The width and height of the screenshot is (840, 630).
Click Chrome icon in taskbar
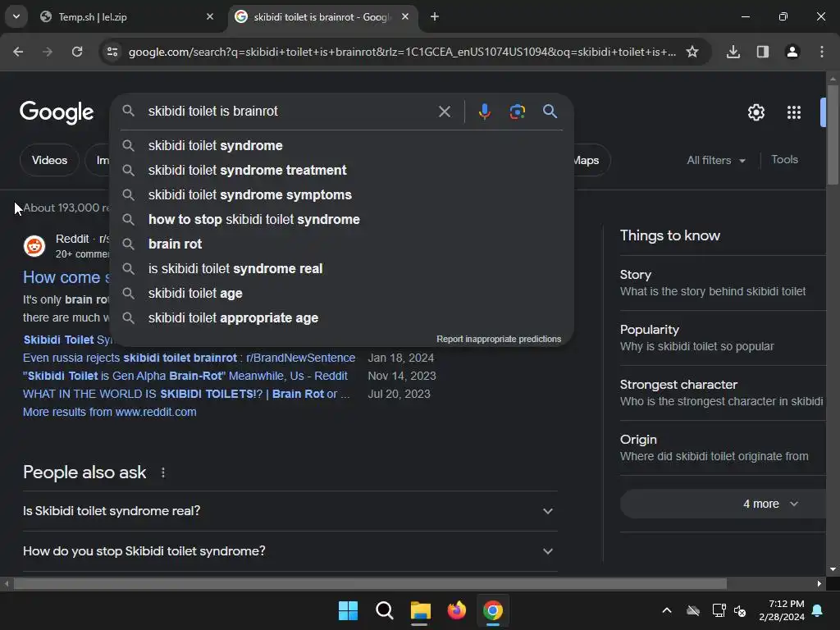pos(493,610)
